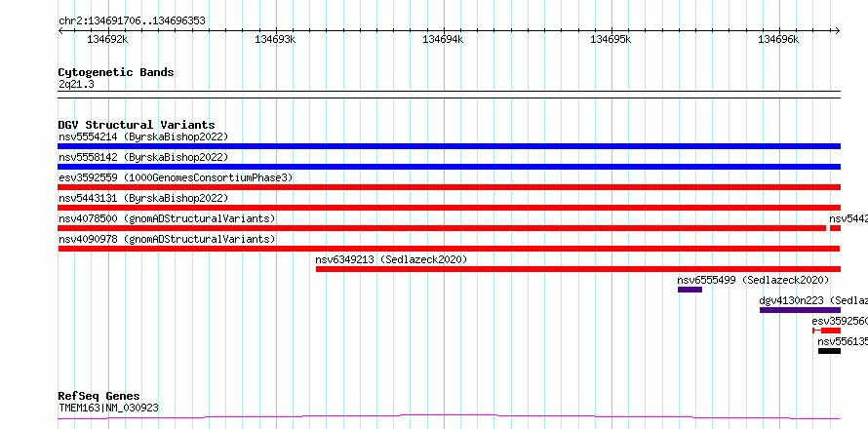The height and width of the screenshot is (429, 868).
Task: Click the 134694k ruler tick label
Action: (x=443, y=40)
